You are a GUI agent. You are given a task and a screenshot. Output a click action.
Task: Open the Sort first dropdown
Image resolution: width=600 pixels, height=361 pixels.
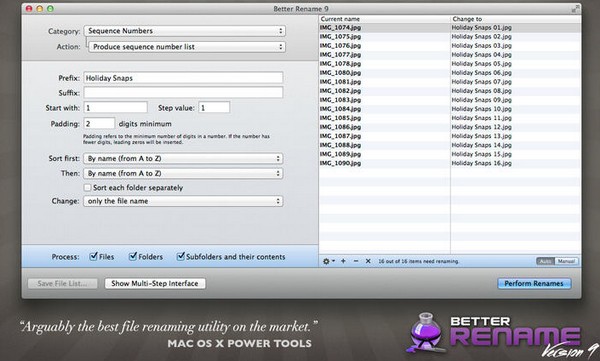(x=183, y=158)
